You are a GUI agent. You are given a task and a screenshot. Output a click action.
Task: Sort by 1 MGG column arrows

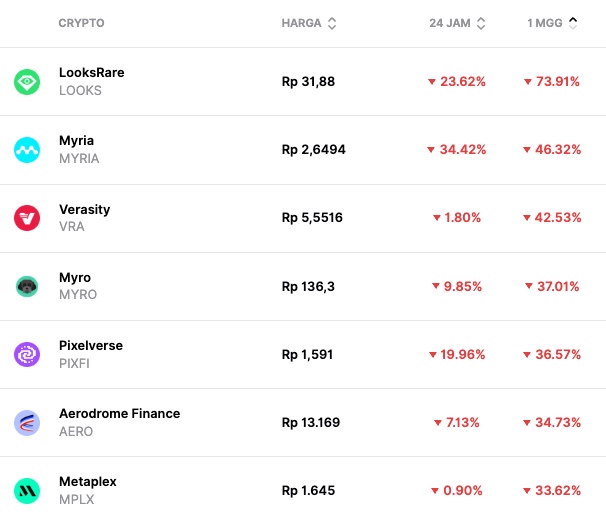coord(573,23)
